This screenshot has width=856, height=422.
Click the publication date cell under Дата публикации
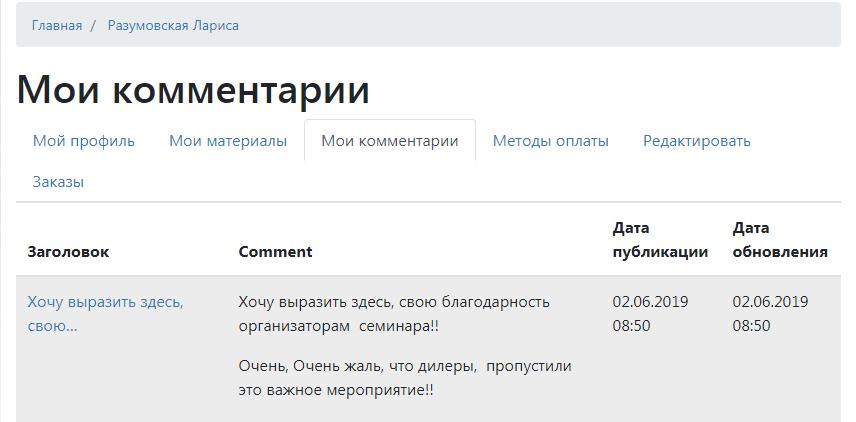650,314
